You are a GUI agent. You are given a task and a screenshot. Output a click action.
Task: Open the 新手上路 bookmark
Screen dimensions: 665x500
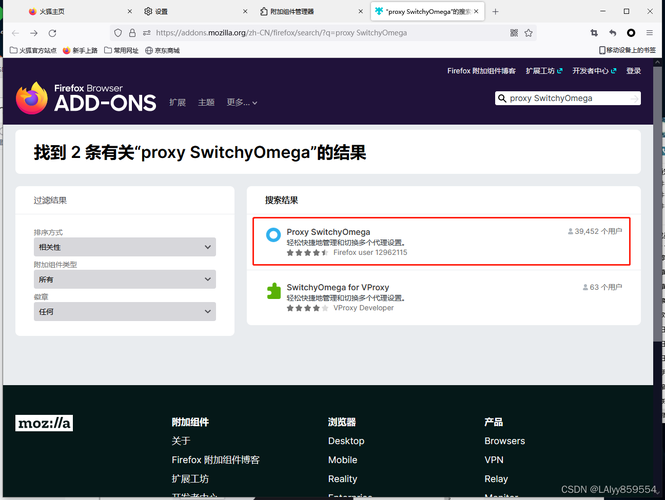tap(80, 50)
